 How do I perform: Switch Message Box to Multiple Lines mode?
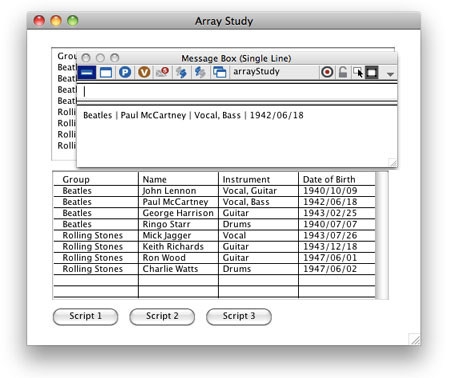(106, 72)
